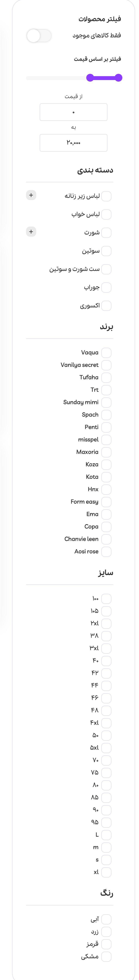The image size is (139, 980).
Task: Tick the Aosi rose brand checkbox
Action: point(106,552)
